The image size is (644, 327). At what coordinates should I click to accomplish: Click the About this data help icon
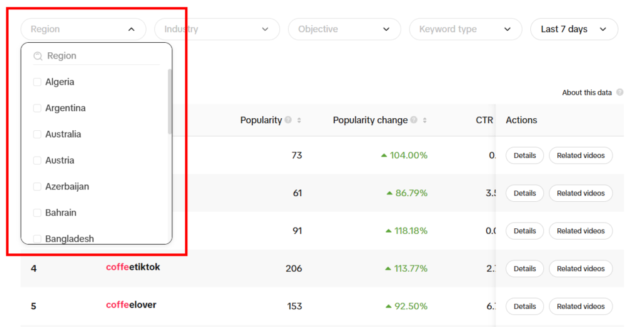(x=619, y=92)
